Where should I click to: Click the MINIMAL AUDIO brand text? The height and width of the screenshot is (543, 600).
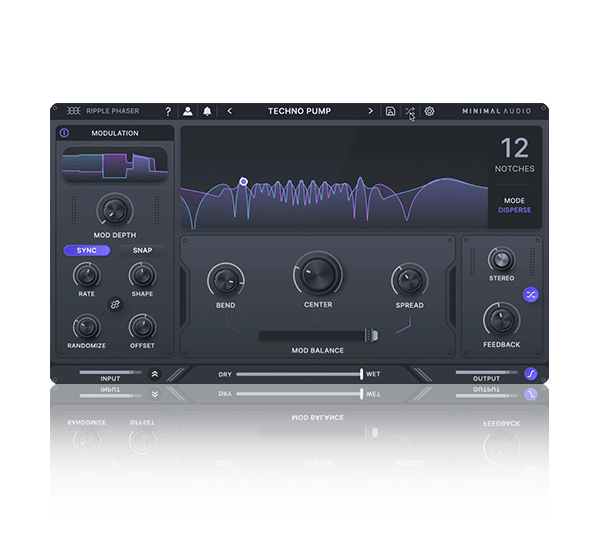pos(496,111)
